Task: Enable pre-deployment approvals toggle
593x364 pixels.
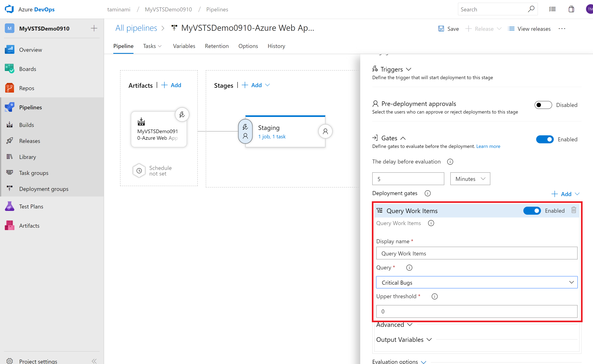Action: pos(543,105)
